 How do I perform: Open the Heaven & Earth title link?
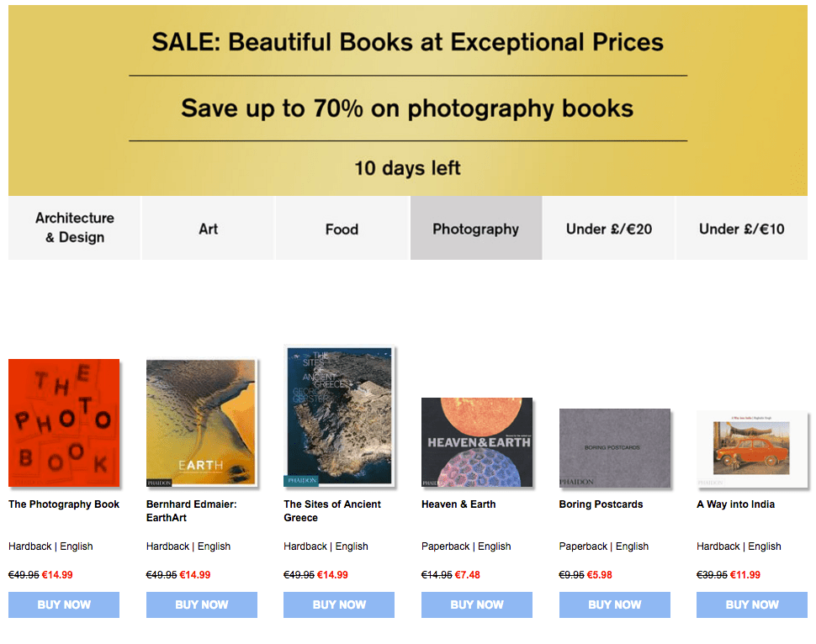point(458,504)
